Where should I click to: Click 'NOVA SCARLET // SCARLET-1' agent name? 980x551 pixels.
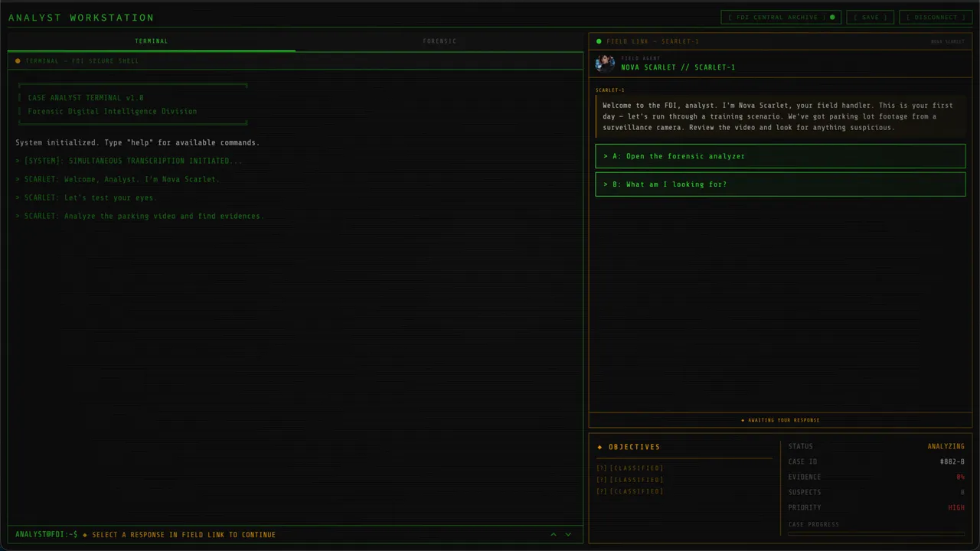click(678, 67)
